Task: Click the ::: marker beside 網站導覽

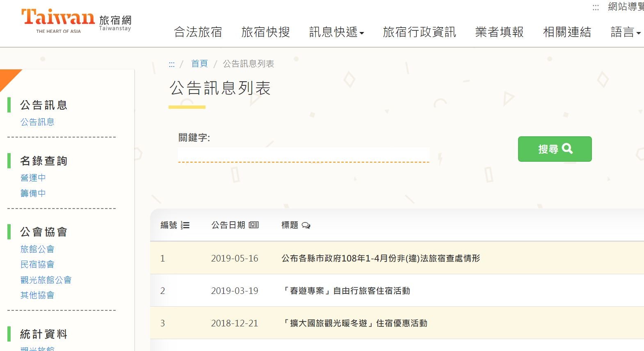Action: tap(596, 7)
